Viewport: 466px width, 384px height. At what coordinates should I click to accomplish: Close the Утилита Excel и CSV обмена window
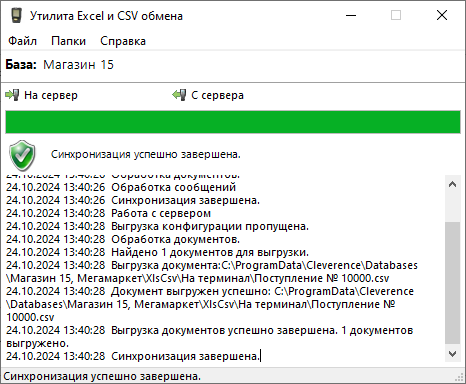(x=442, y=15)
